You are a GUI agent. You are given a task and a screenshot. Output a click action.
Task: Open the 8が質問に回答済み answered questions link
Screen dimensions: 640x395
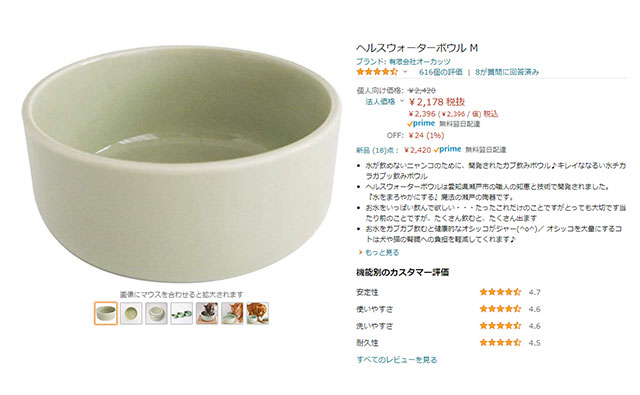[x=507, y=72]
